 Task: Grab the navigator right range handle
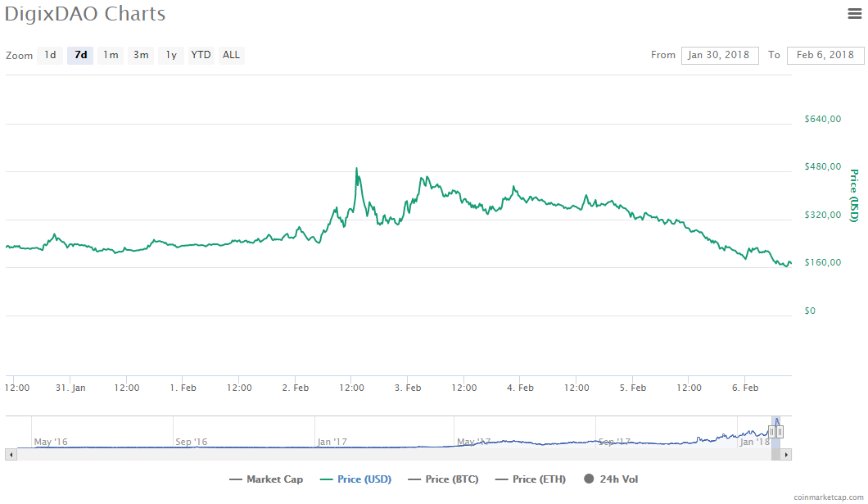click(780, 431)
